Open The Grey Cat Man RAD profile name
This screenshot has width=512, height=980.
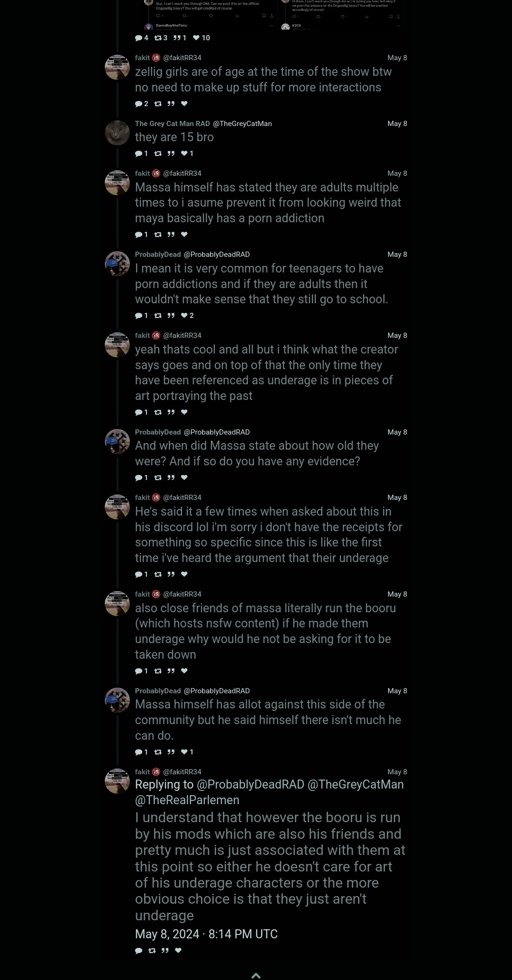[172, 124]
